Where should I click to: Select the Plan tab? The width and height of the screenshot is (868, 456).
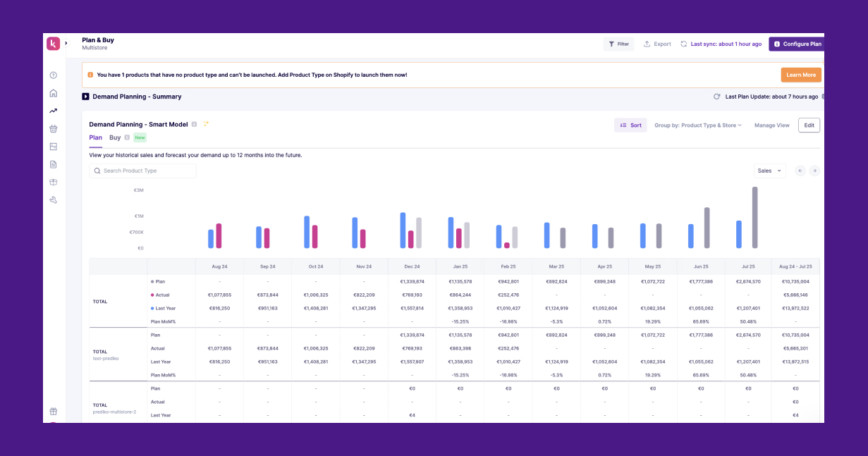tap(95, 138)
